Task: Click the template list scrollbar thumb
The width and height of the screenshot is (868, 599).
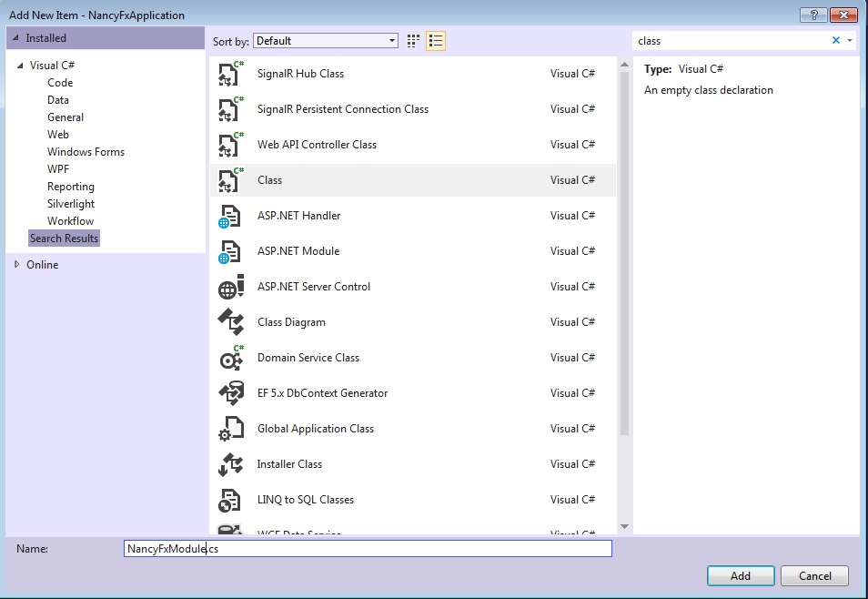Action: 624,253
